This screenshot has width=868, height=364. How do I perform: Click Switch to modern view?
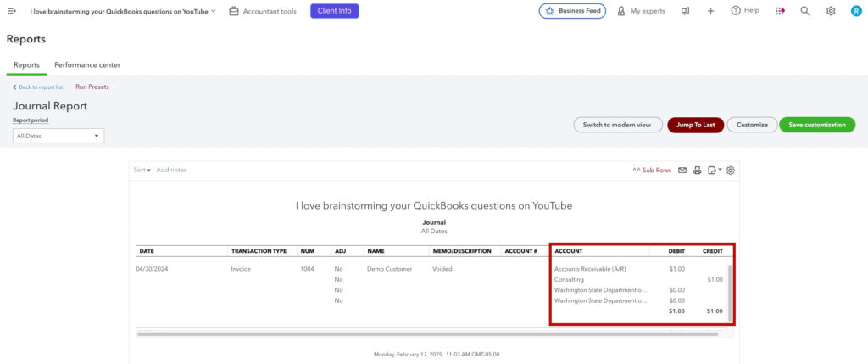[x=617, y=125]
